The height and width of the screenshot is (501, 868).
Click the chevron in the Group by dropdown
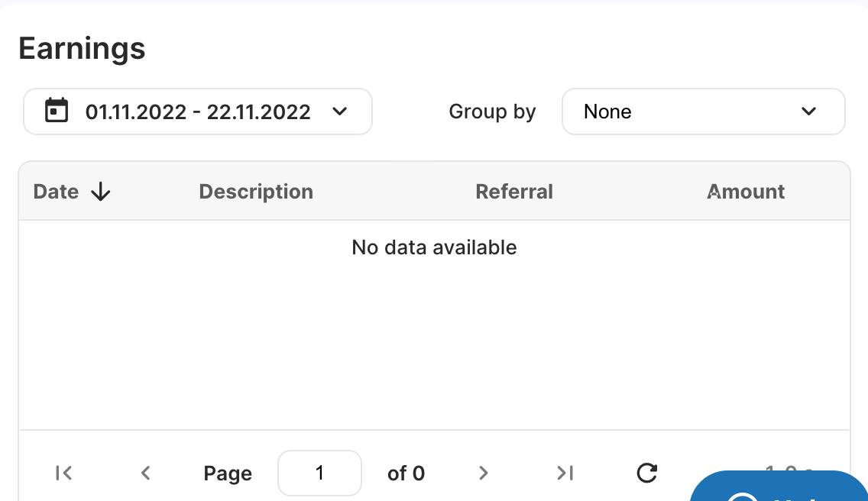808,112
